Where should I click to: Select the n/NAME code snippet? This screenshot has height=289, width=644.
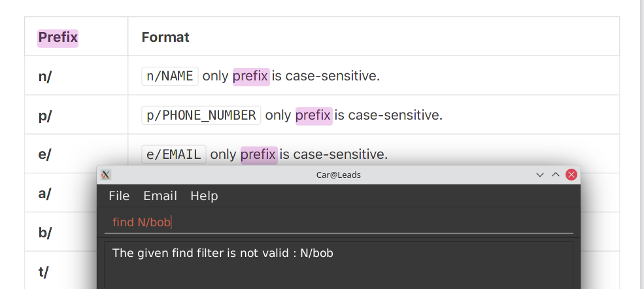click(170, 76)
